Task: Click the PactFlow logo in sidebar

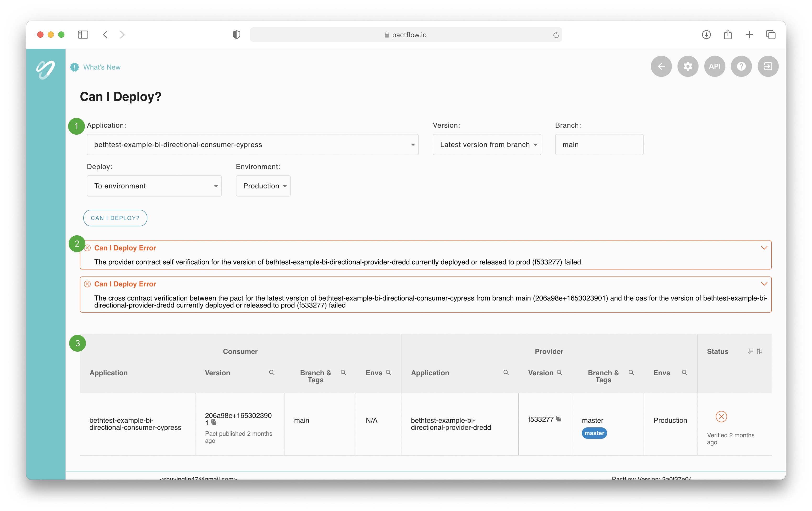Action: [x=46, y=69]
